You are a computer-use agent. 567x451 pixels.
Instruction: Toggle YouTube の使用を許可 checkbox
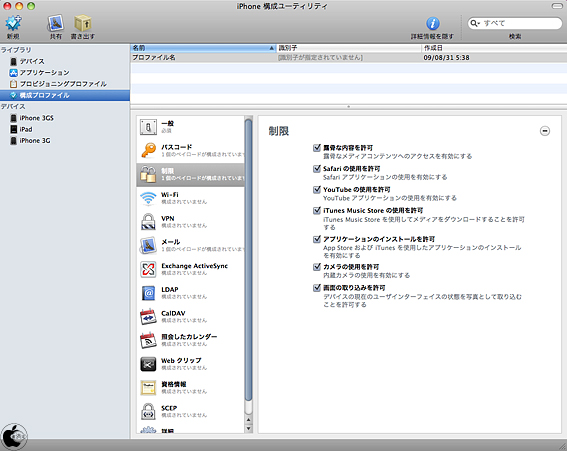click(317, 190)
